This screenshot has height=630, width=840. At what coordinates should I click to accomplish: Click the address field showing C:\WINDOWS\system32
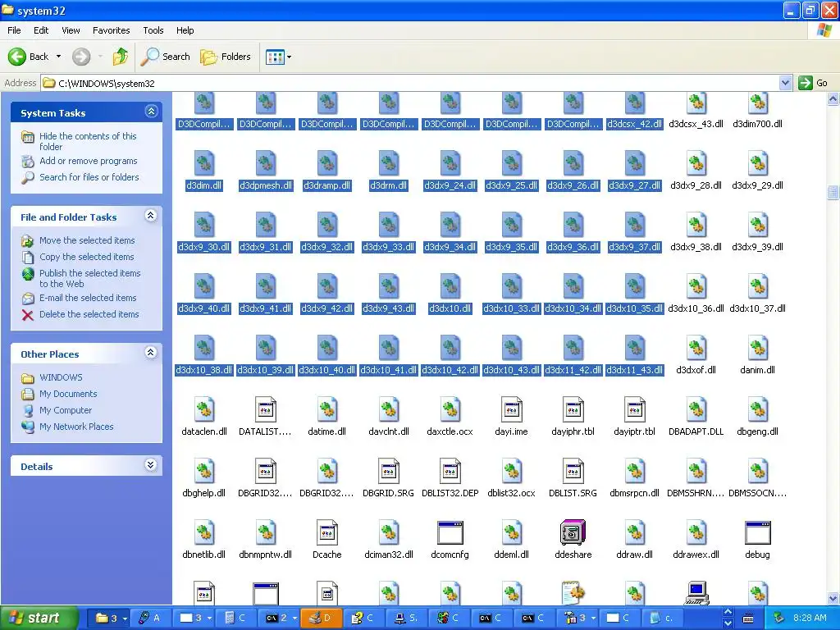click(410, 83)
